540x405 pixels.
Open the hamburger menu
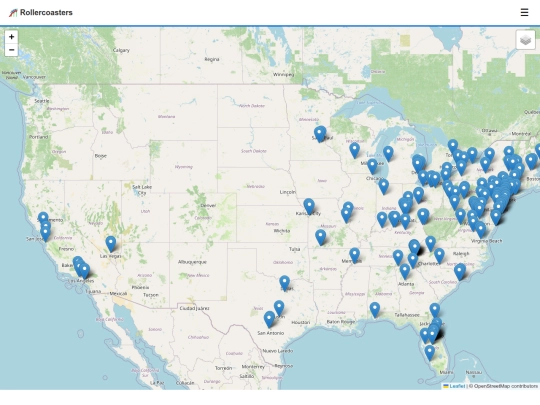click(524, 12)
